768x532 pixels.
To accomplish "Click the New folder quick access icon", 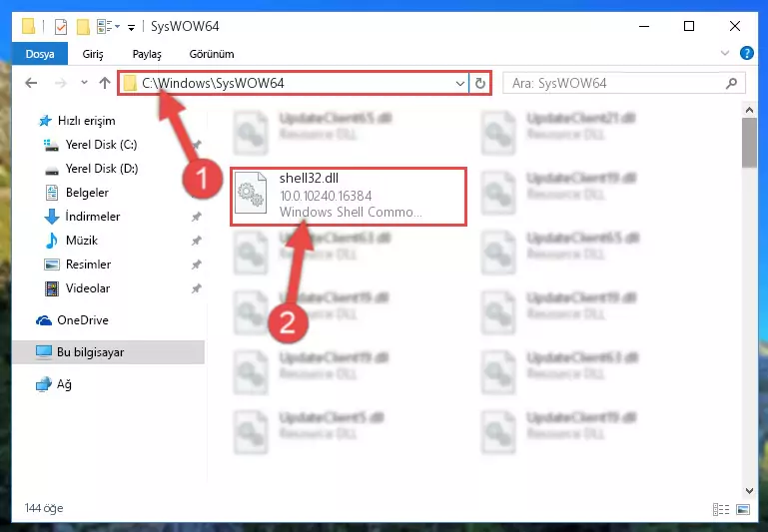I will pos(83,26).
